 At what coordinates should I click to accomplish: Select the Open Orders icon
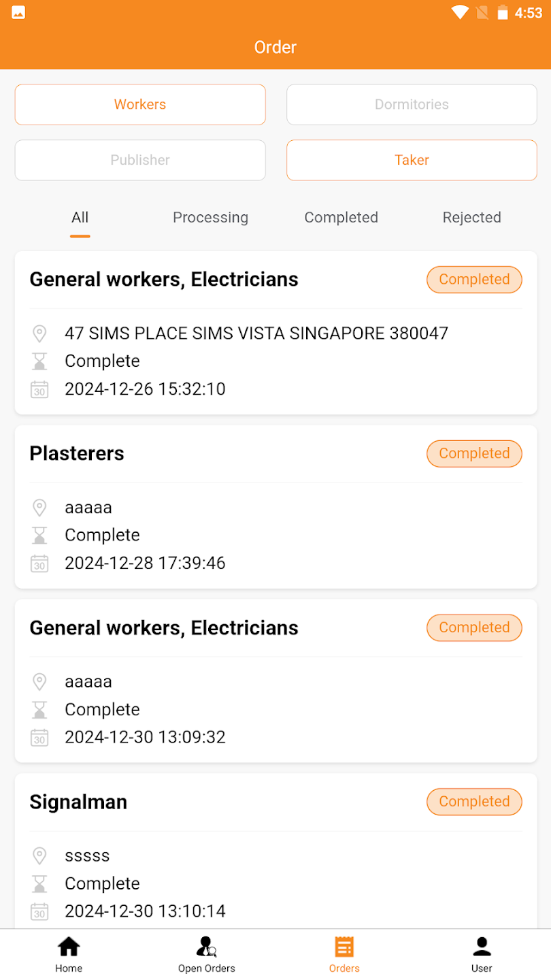point(206,945)
